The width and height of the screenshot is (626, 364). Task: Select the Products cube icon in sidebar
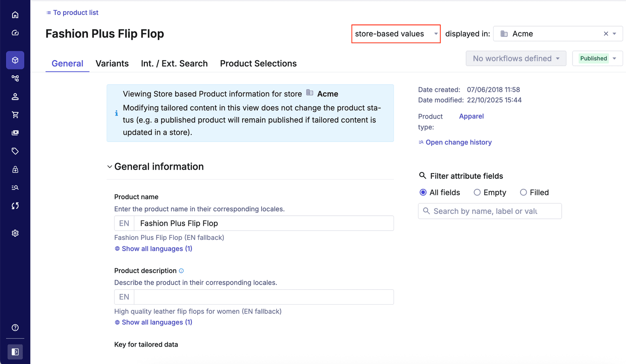point(15,60)
